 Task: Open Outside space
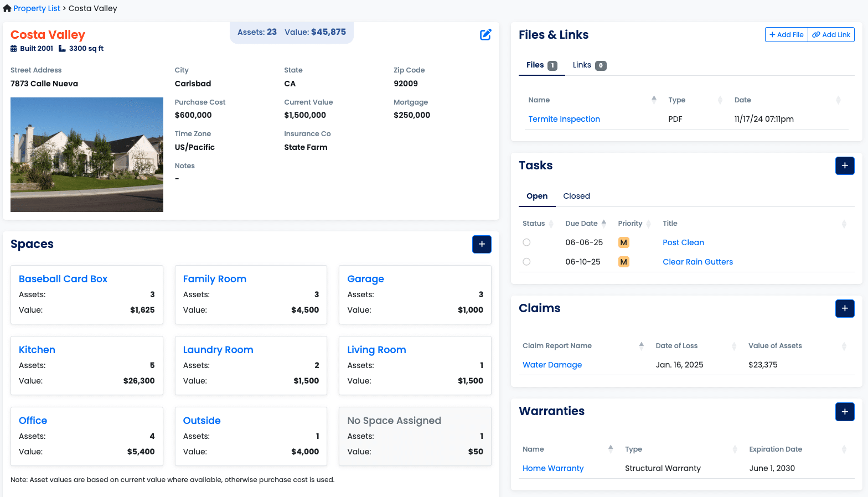201,421
